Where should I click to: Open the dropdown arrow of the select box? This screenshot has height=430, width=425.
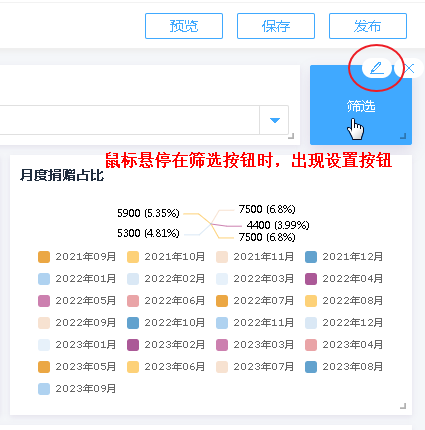[275, 120]
